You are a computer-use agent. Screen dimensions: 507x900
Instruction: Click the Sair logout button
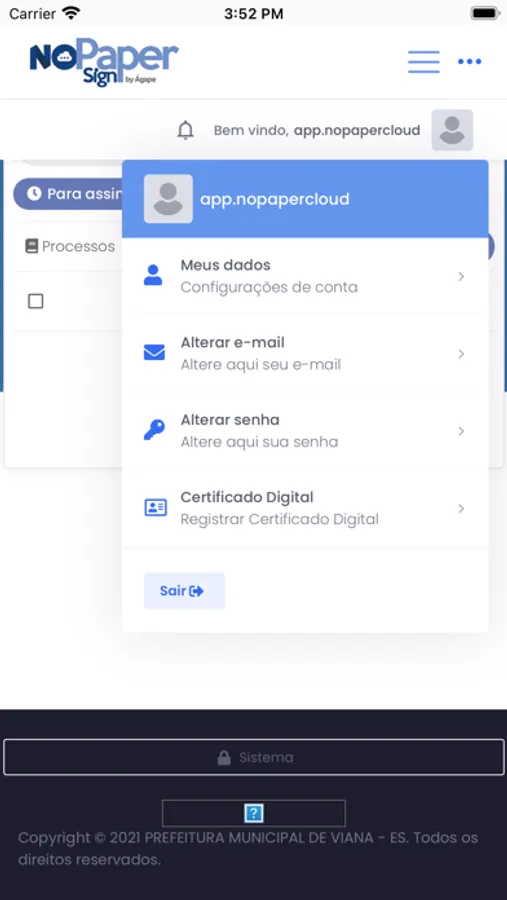(184, 591)
